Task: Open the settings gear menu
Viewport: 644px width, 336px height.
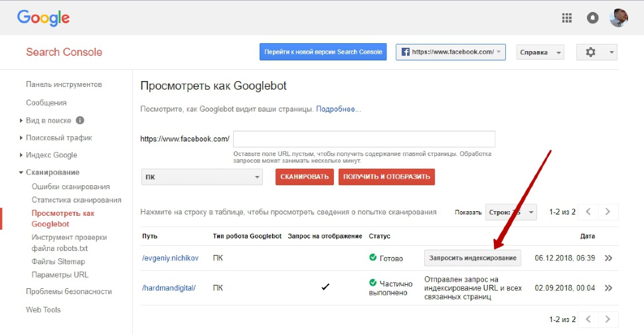Action: (x=596, y=52)
